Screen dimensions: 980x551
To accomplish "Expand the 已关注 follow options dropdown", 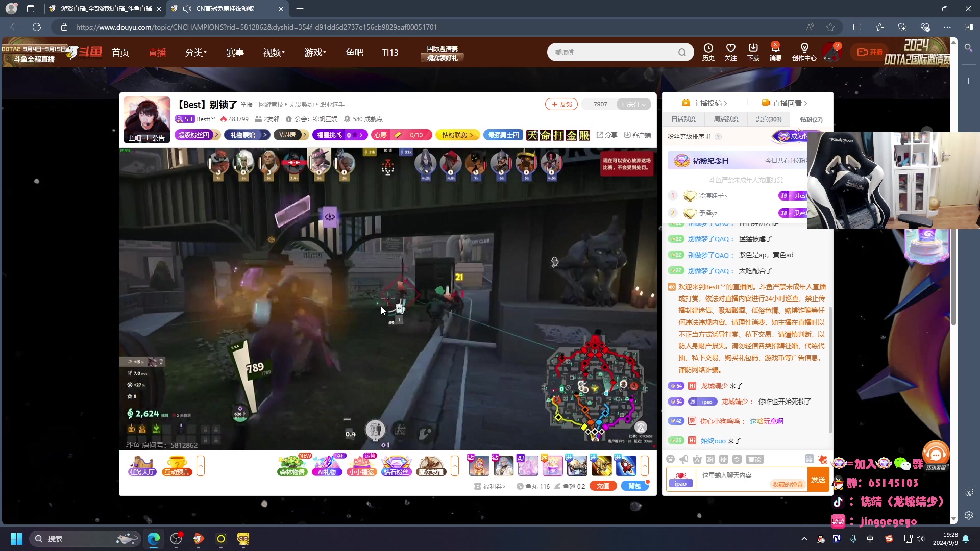I will pyautogui.click(x=633, y=104).
